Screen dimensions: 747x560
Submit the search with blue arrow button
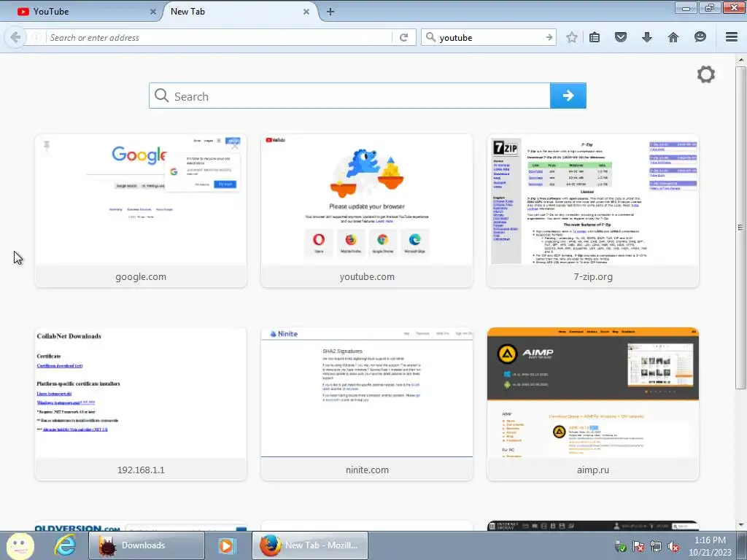pos(568,96)
